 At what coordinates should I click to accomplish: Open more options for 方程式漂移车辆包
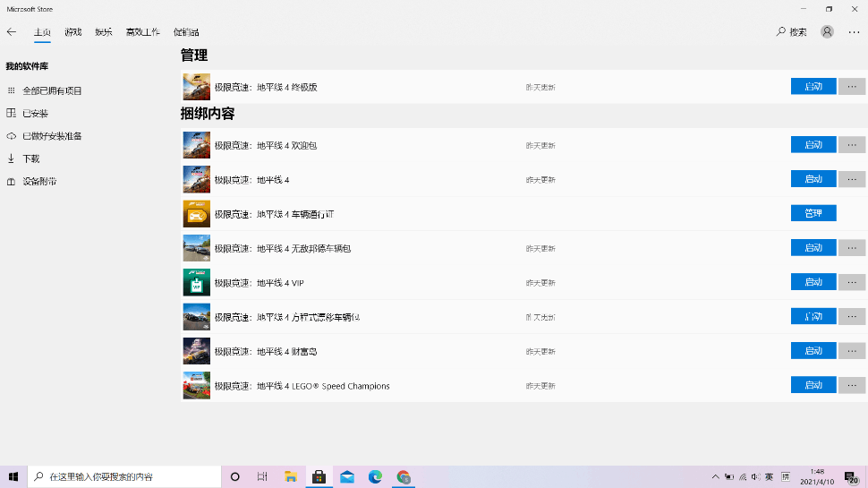(x=852, y=316)
